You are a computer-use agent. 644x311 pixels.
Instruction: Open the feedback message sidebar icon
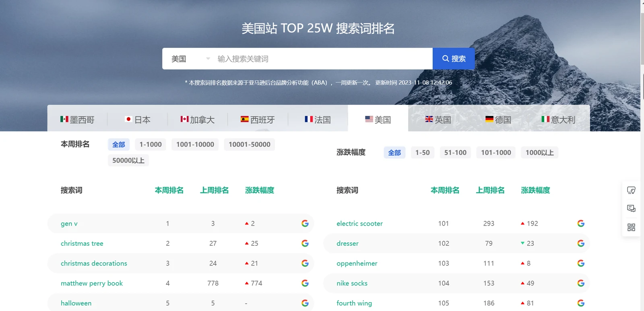click(631, 208)
